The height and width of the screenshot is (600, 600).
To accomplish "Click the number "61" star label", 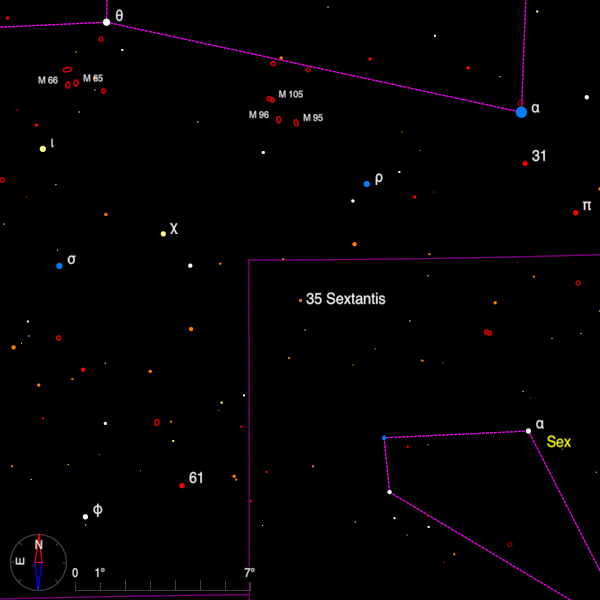I will coord(196,478).
